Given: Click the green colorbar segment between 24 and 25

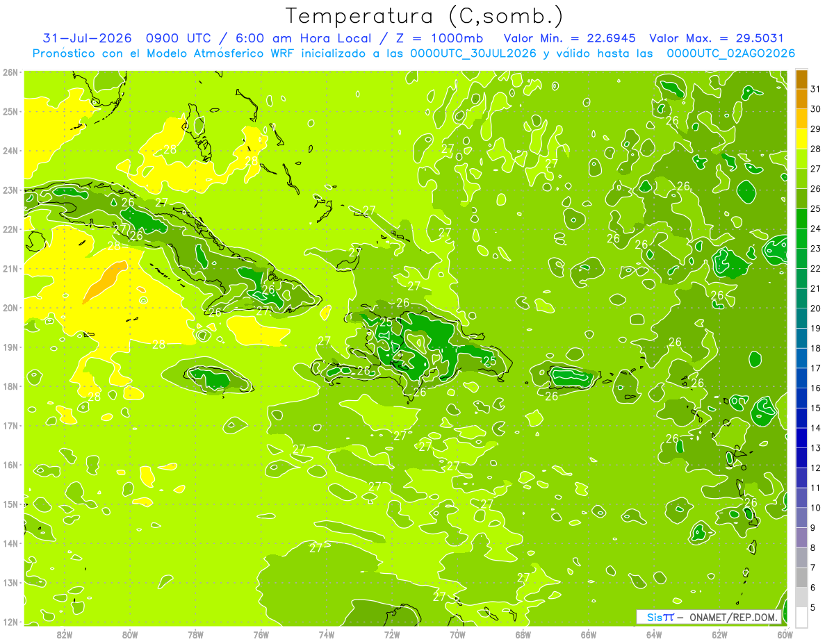Looking at the screenshot, I should tap(801, 219).
